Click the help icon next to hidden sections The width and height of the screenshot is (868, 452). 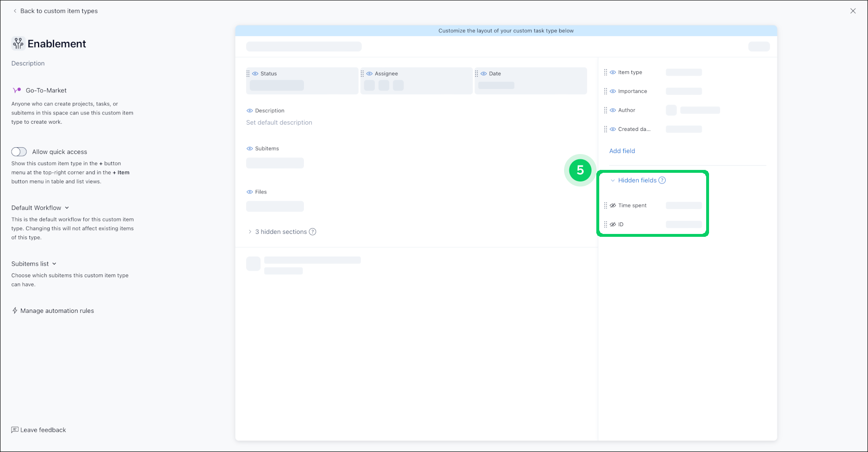click(313, 232)
